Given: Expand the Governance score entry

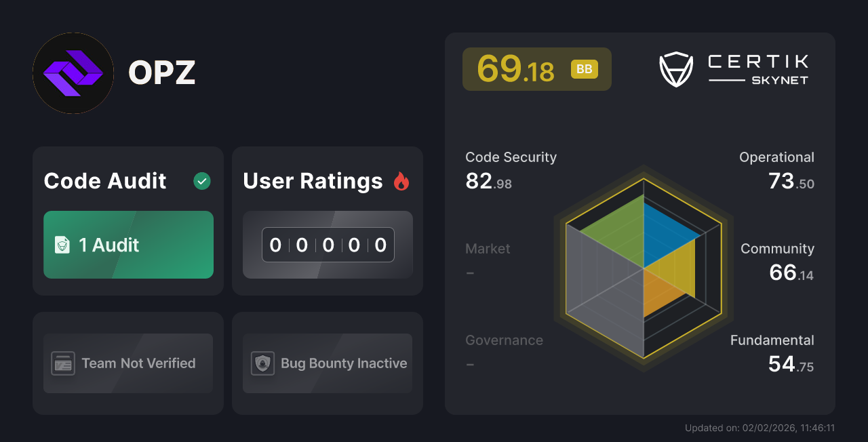Looking at the screenshot, I should point(504,351).
